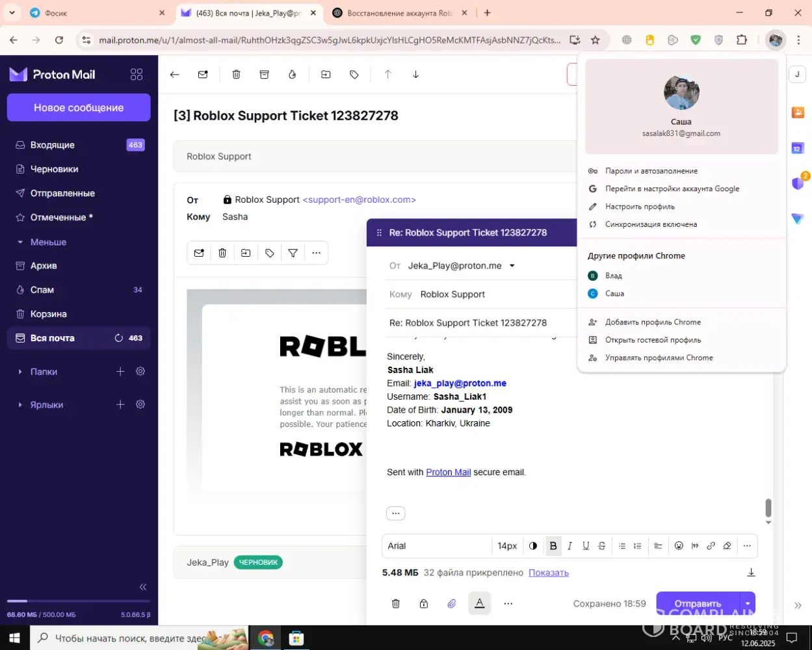Toggle underline formatting in the composer
This screenshot has width=812, height=650.
pos(586,546)
